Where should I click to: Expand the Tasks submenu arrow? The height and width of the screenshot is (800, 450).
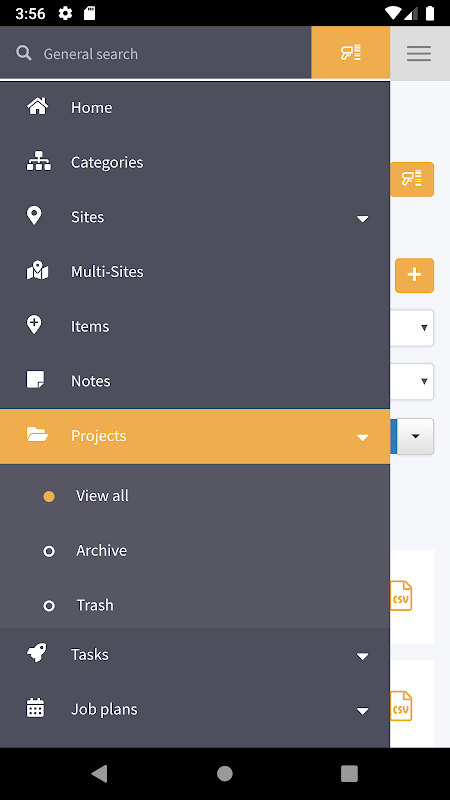coord(363,656)
